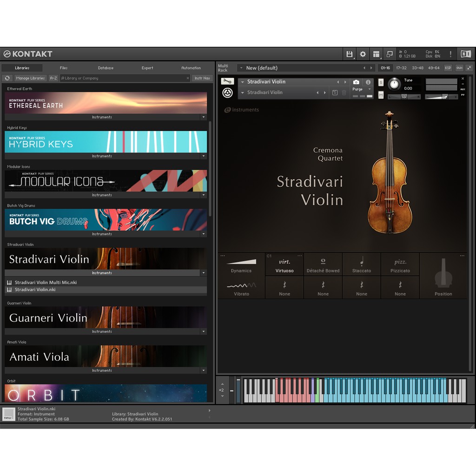476x476 pixels.
Task: Click the camera snapshot icon
Action: pos(356,82)
